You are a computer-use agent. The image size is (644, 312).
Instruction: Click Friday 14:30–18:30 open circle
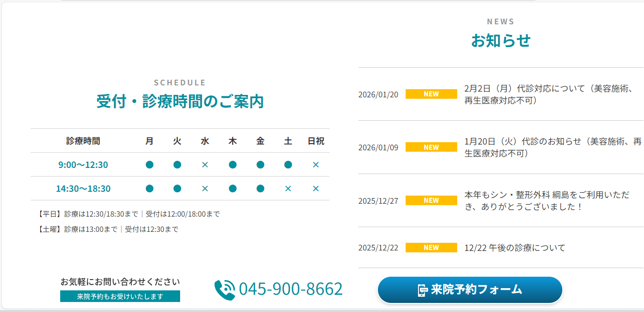coord(260,188)
